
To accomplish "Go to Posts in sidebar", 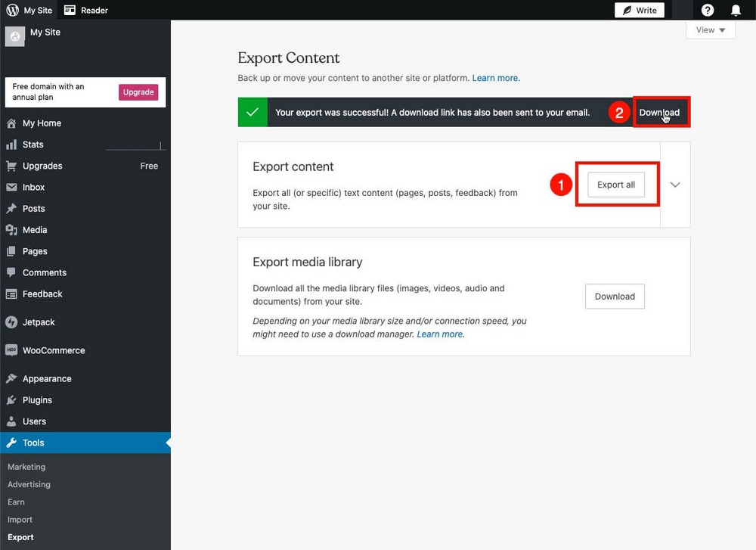I will (85, 208).
